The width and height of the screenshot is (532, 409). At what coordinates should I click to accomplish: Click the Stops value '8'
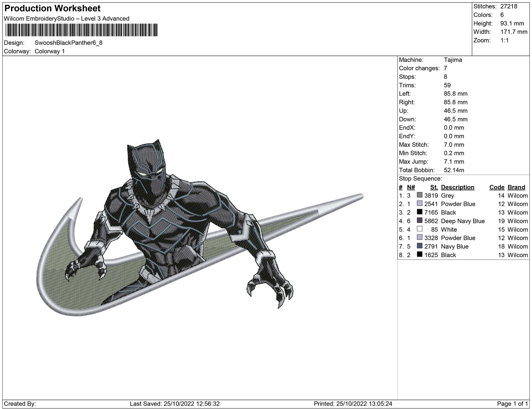pyautogui.click(x=445, y=77)
